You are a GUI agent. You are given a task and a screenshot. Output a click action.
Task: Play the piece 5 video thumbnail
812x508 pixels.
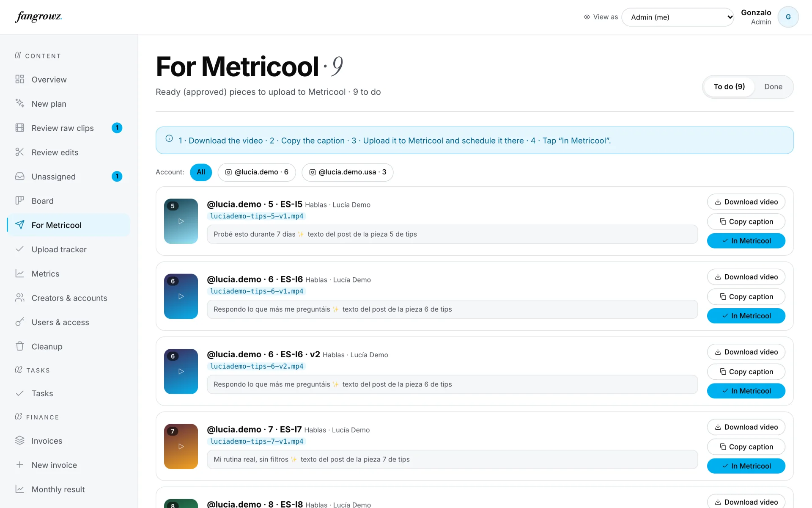[181, 221]
